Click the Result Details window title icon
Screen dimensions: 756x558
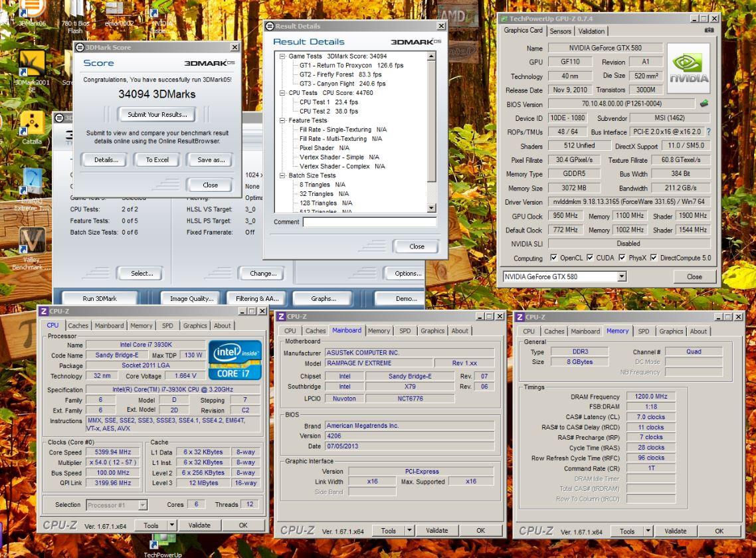270,26
